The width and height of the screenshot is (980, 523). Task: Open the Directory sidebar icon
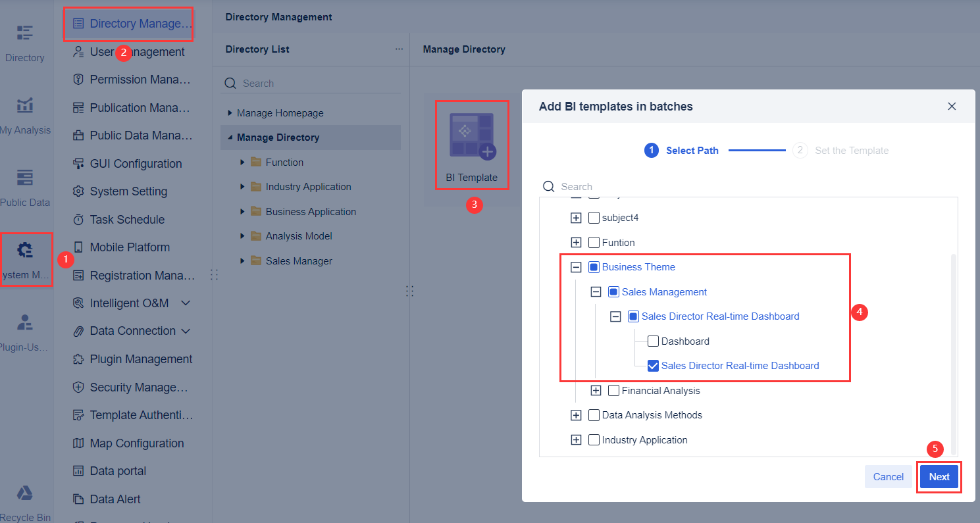coord(24,33)
